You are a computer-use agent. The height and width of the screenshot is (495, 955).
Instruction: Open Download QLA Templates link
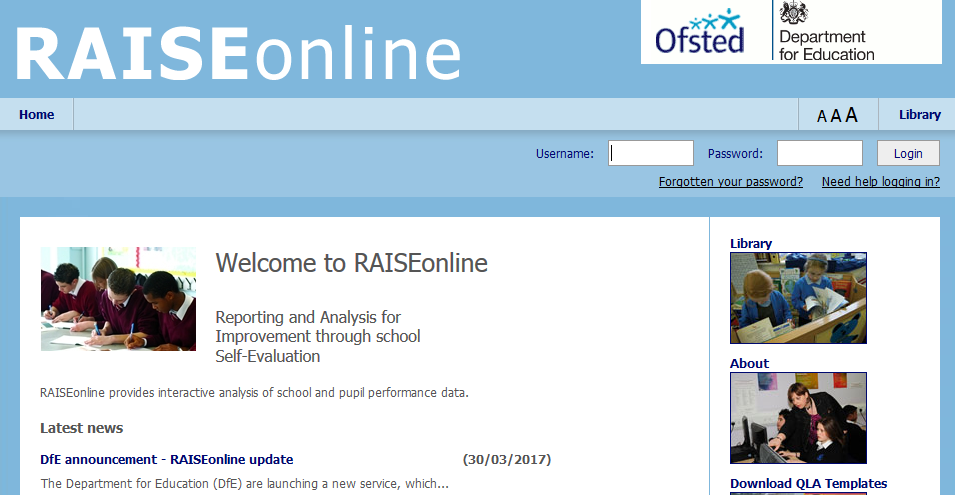click(808, 483)
